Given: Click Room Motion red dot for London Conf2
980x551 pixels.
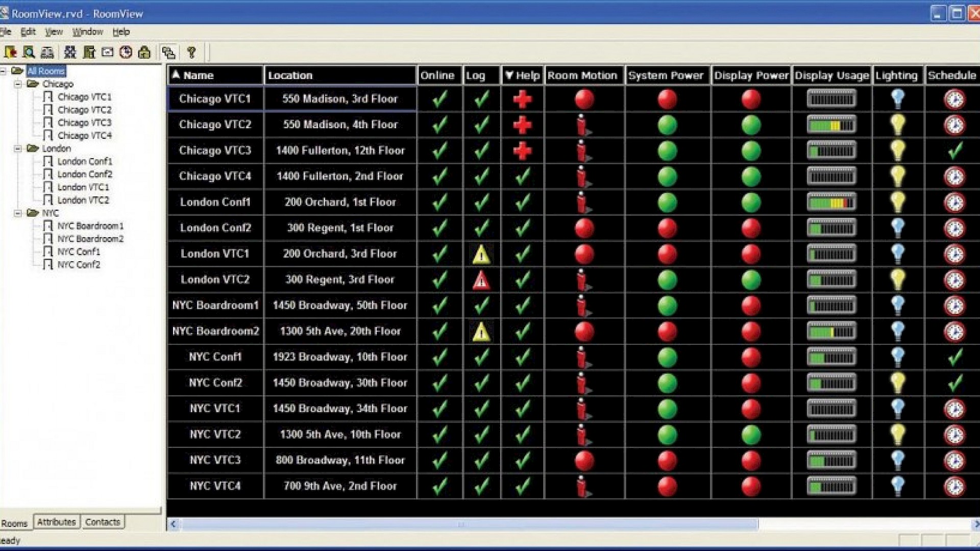Looking at the screenshot, I should (584, 228).
